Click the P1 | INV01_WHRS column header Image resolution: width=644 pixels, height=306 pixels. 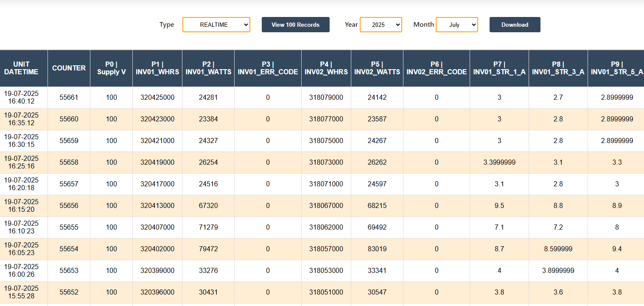click(x=157, y=68)
